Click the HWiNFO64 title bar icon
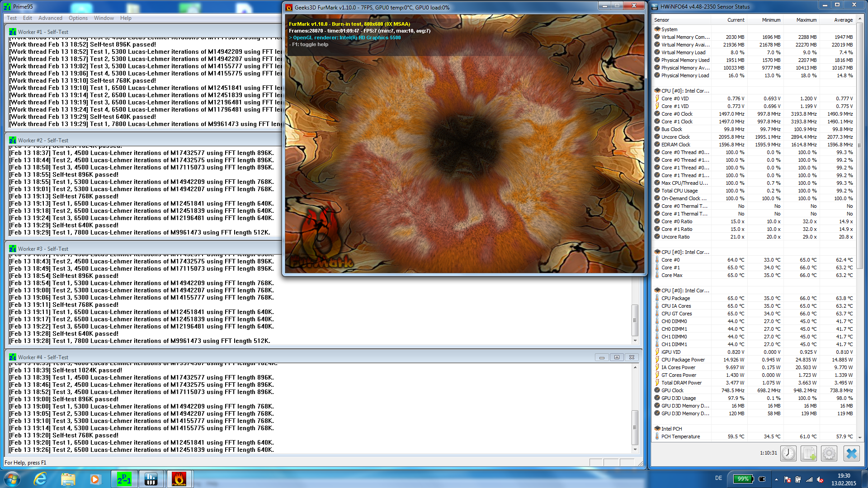Image resolution: width=868 pixels, height=488 pixels. tap(655, 7)
